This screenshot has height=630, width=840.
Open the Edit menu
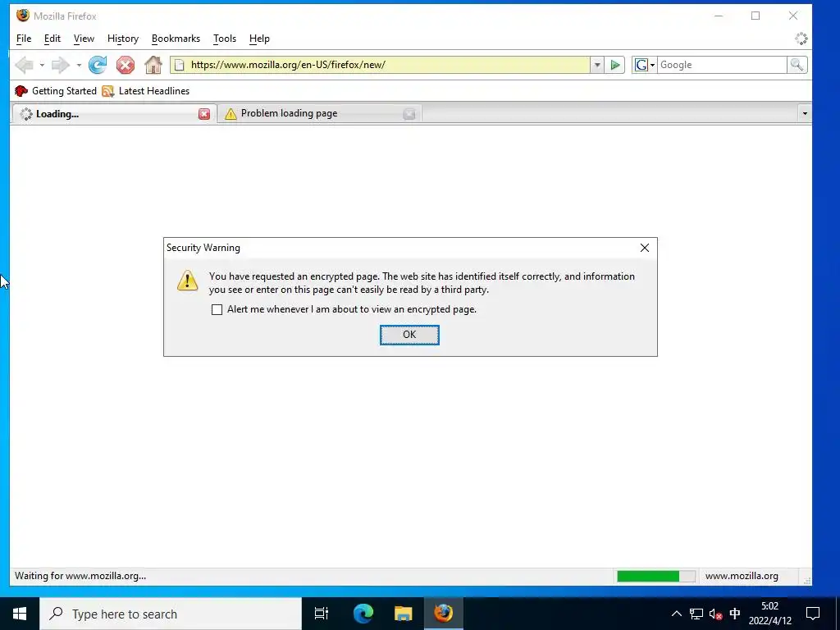(x=52, y=39)
